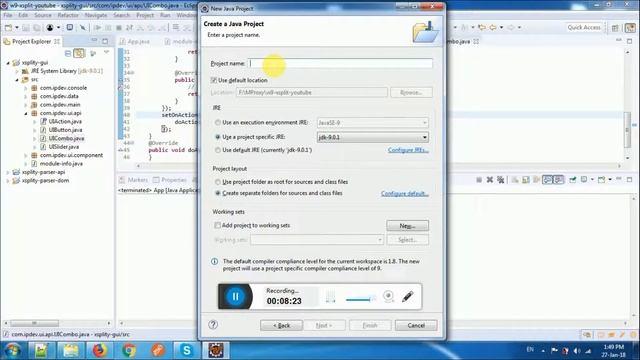The height and width of the screenshot is (360, 640).
Task: Open the Open Perspective toolbar icon
Action: pos(615,28)
